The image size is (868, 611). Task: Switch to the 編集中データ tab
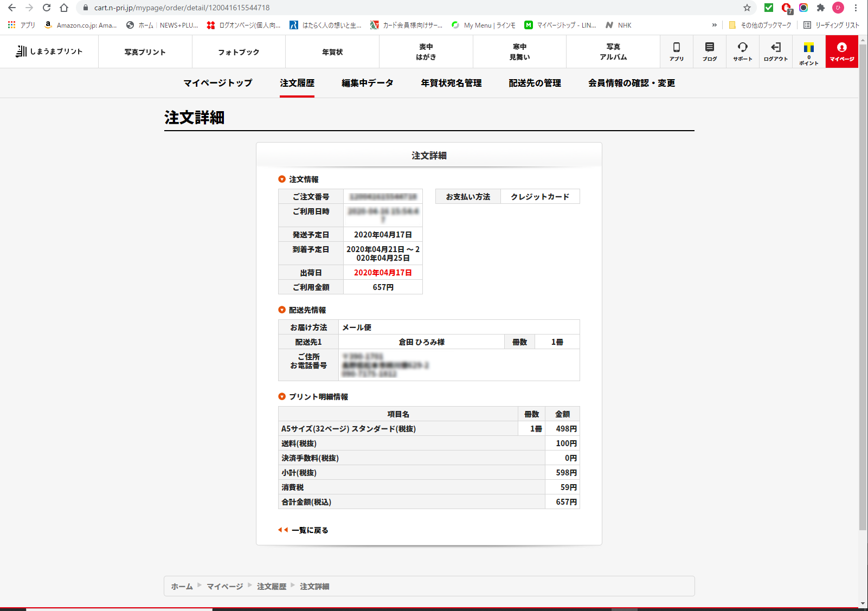point(368,83)
